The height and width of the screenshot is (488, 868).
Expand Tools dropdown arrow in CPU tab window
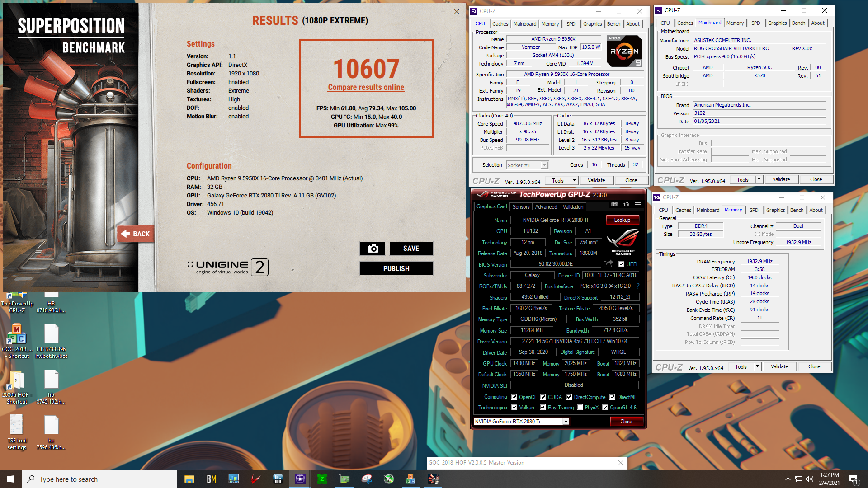coord(574,180)
